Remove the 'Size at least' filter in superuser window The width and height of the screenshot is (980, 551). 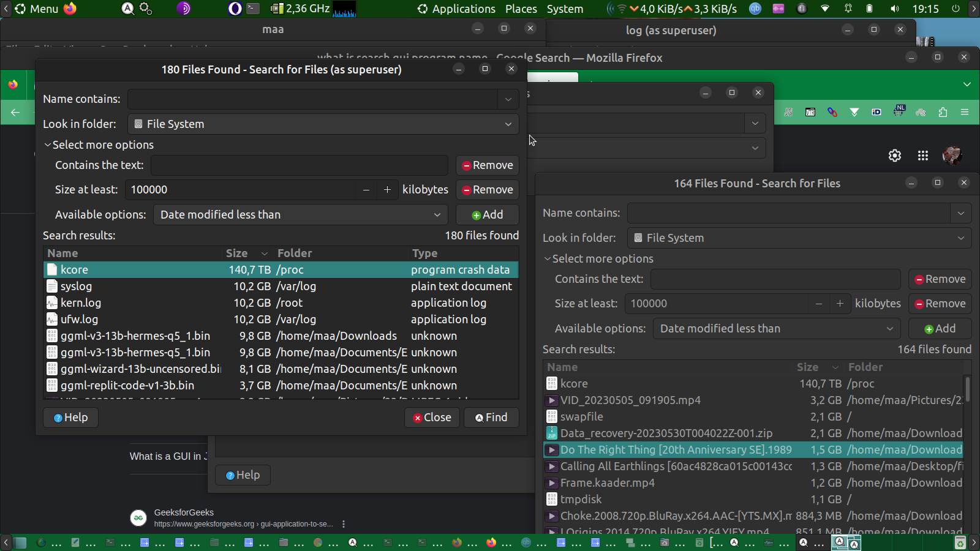tap(488, 190)
